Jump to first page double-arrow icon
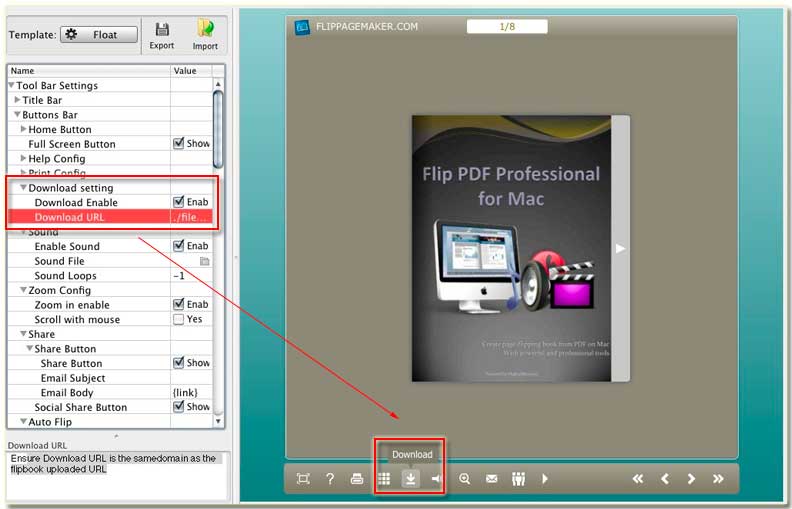The width and height of the screenshot is (792, 509). (x=638, y=479)
